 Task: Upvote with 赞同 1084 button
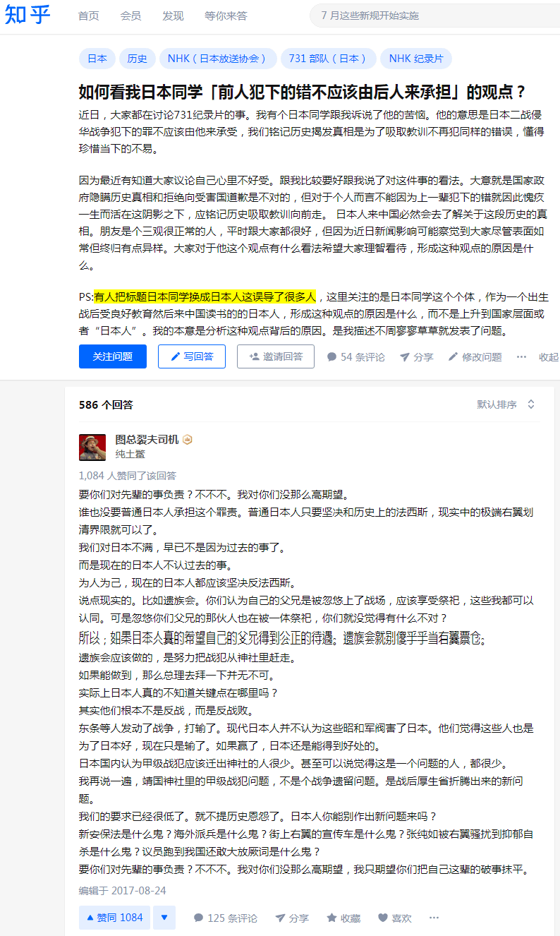coord(114,918)
